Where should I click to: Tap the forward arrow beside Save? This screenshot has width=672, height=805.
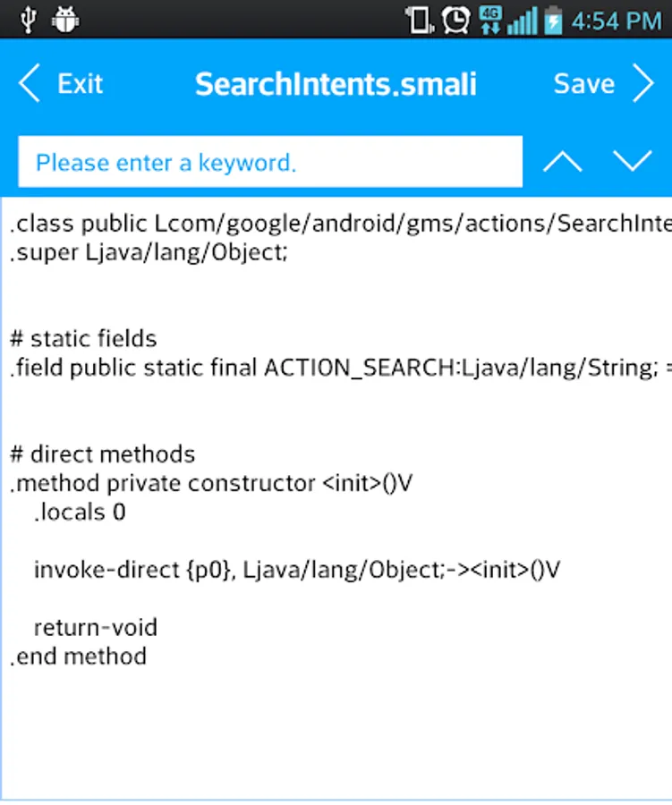click(x=643, y=83)
